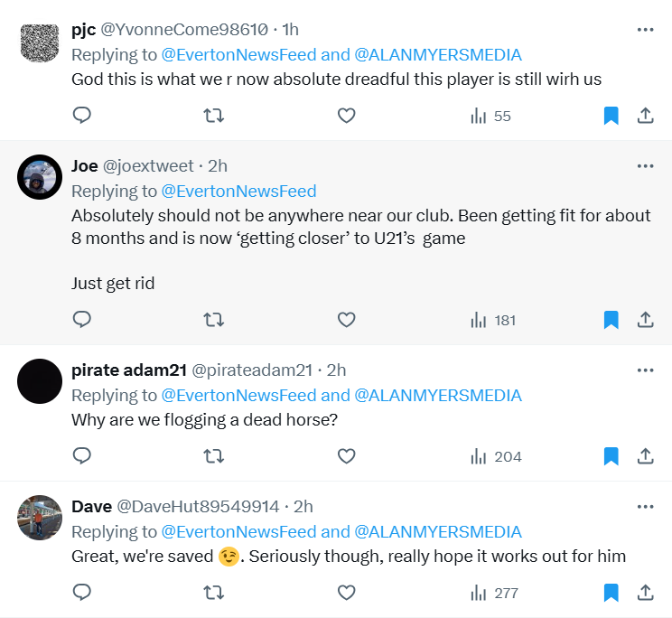
Task: Share Dave's tweet
Action: tap(646, 593)
